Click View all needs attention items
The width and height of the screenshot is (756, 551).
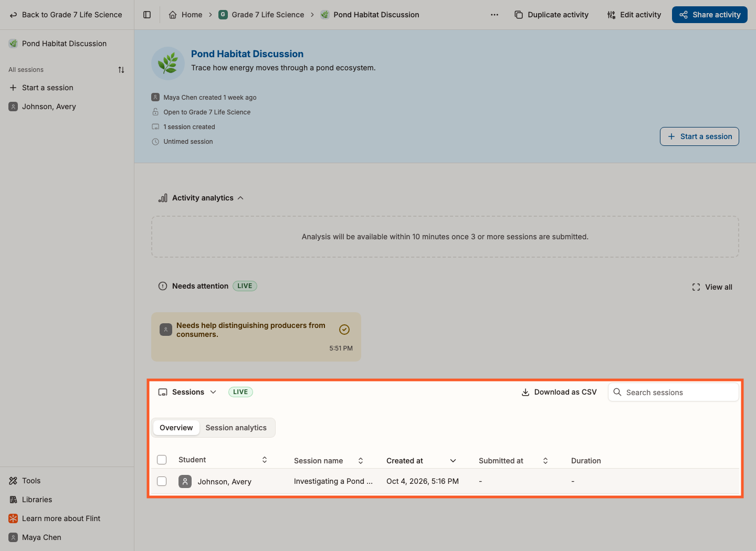(712, 287)
